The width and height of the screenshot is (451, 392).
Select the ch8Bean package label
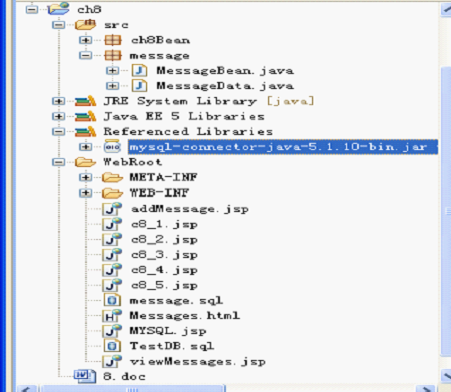[160, 40]
